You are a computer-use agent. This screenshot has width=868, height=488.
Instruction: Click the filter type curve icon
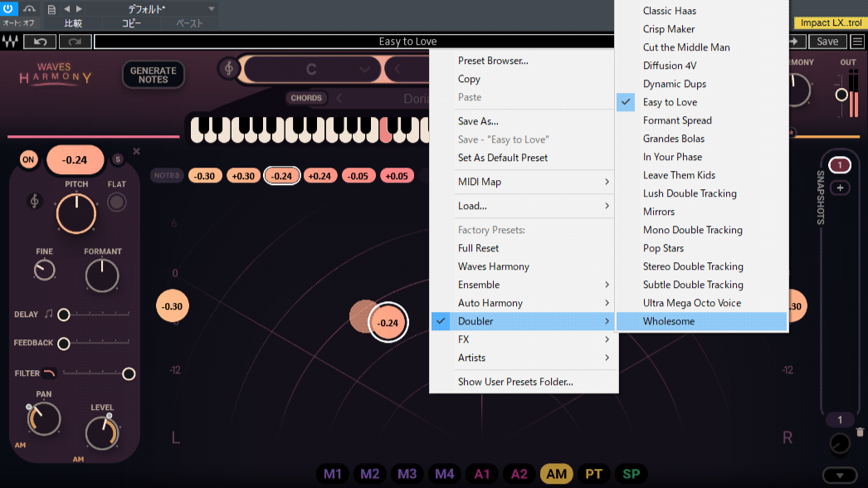(49, 373)
